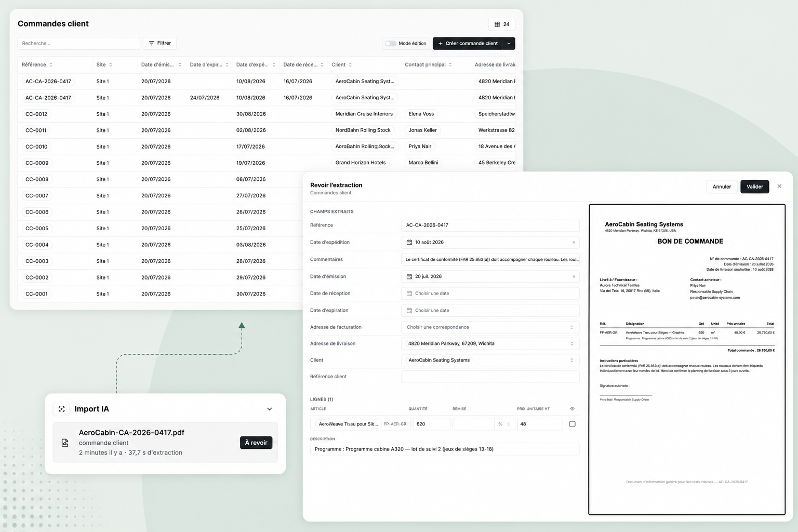The width and height of the screenshot is (798, 532).
Task: Close the Revoir l'extraction panel
Action: 779,186
